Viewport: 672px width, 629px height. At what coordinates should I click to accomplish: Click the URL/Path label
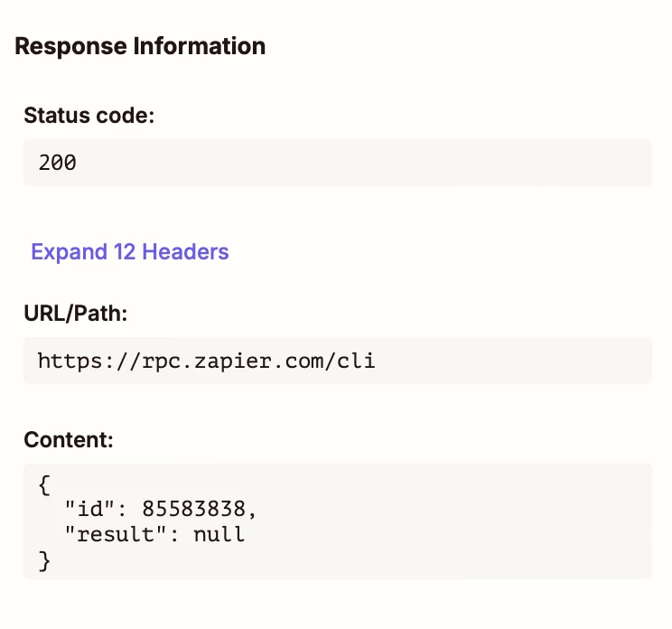(76, 314)
